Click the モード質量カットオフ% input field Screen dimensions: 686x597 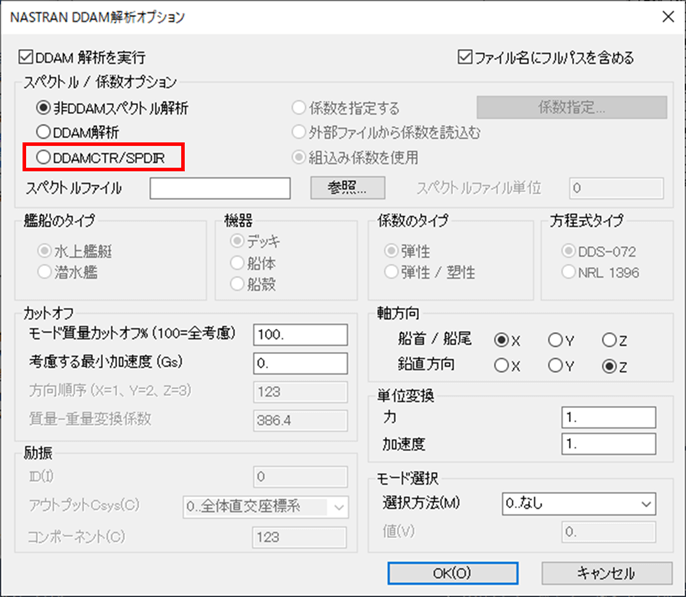coord(301,335)
